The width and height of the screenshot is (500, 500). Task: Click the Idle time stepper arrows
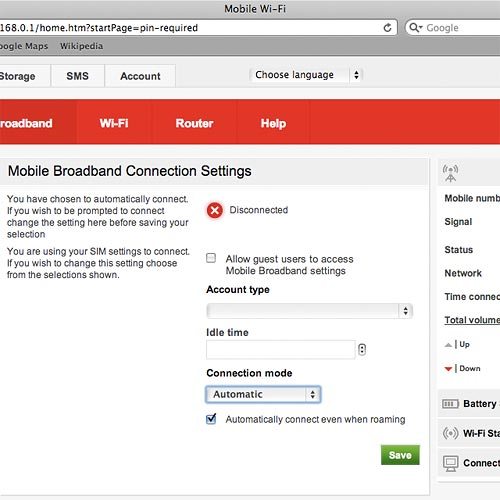click(362, 349)
